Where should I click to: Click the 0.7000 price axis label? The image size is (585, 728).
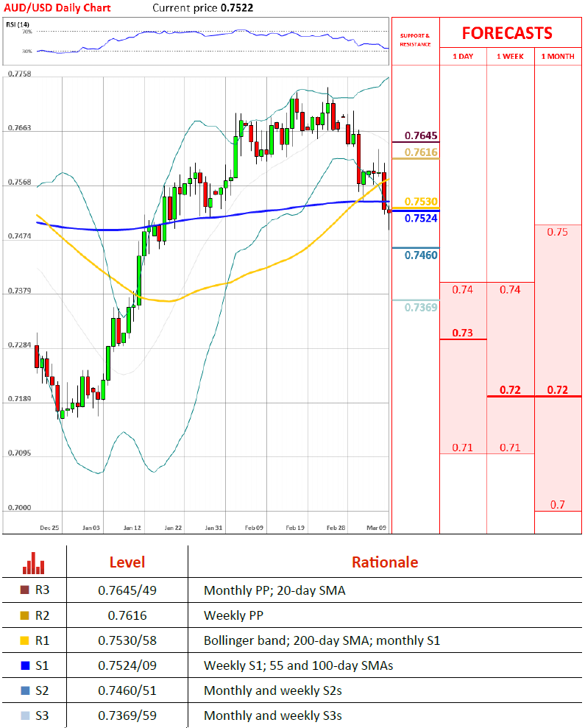pyautogui.click(x=19, y=507)
